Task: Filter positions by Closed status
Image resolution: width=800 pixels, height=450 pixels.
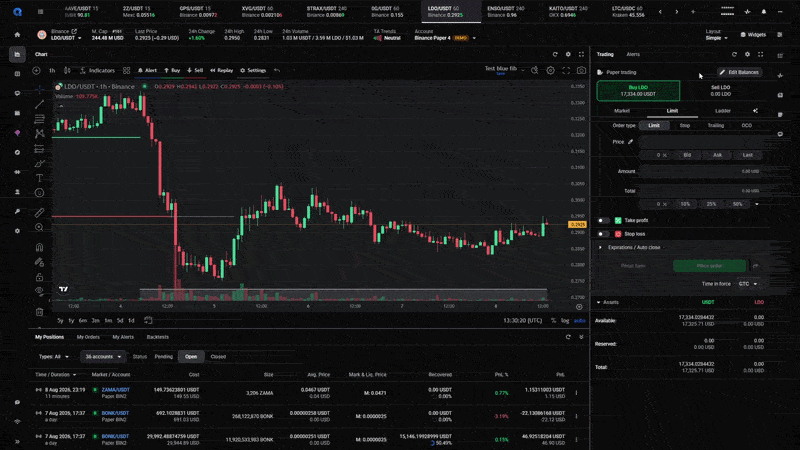Action: pyautogui.click(x=218, y=357)
